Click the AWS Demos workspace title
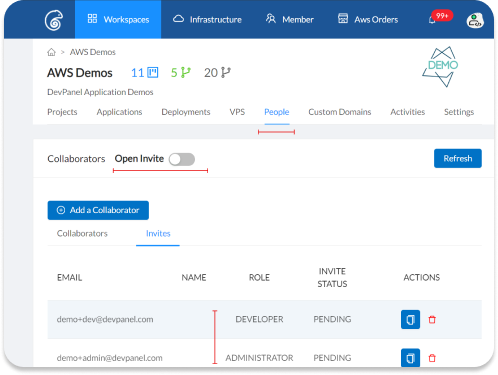The width and height of the screenshot is (498, 375). point(80,73)
